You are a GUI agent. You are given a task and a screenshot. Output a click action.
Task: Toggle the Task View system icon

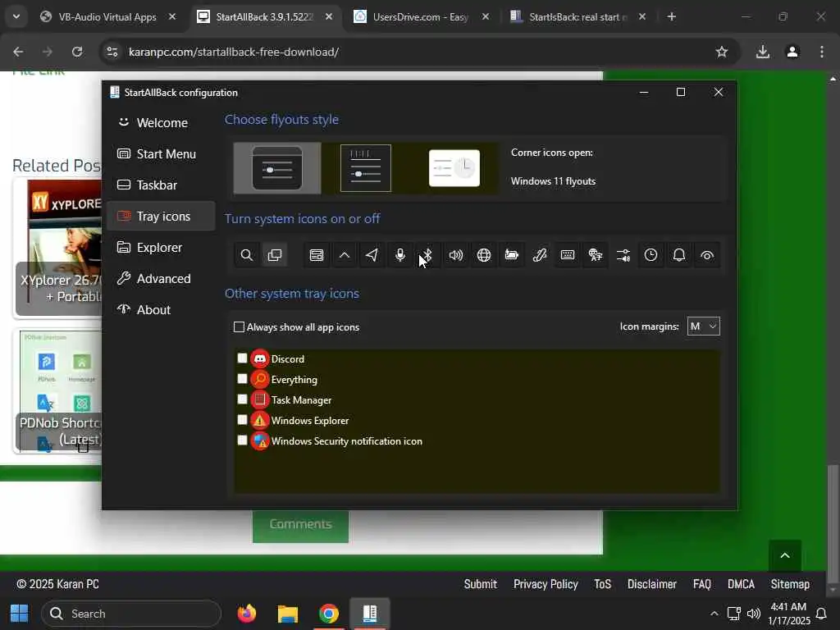point(274,255)
